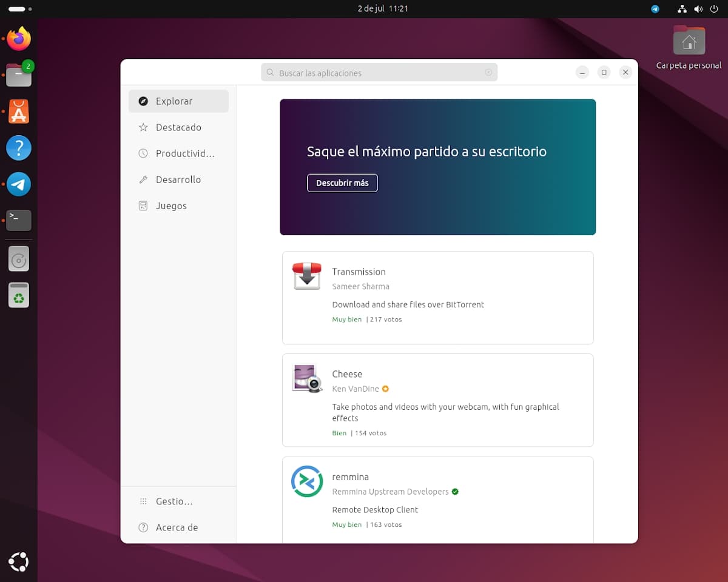
Task: Open the Transmission app card title
Action: 359,272
